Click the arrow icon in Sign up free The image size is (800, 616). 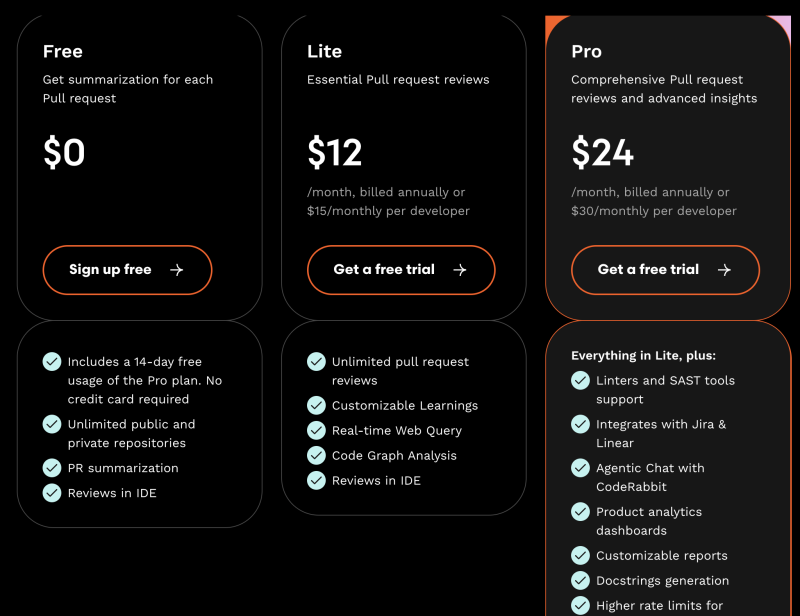coord(177,270)
